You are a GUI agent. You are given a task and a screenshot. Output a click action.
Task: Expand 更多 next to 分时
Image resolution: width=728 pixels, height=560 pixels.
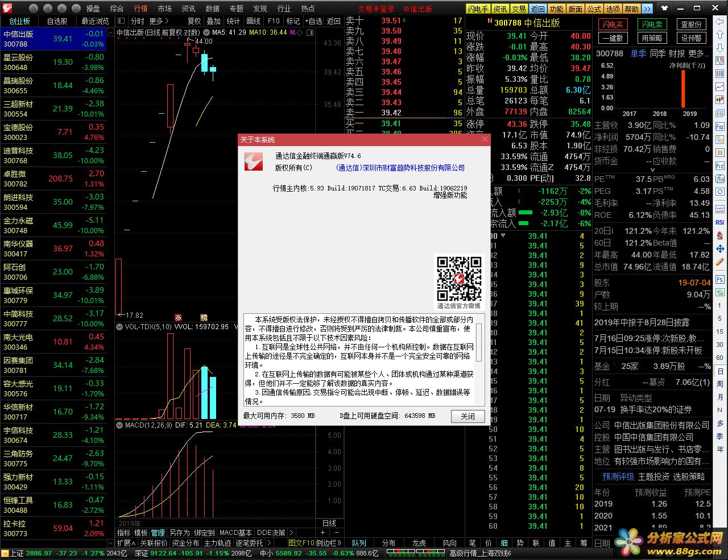(x=159, y=21)
